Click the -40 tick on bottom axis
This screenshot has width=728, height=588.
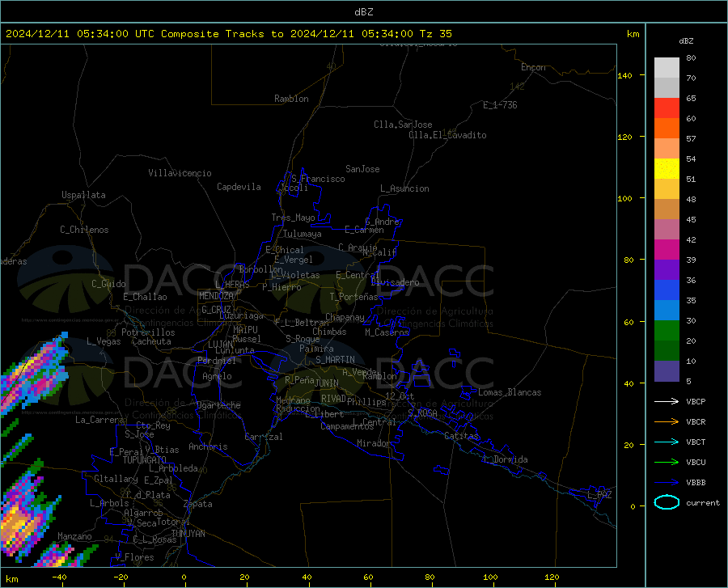(59, 577)
